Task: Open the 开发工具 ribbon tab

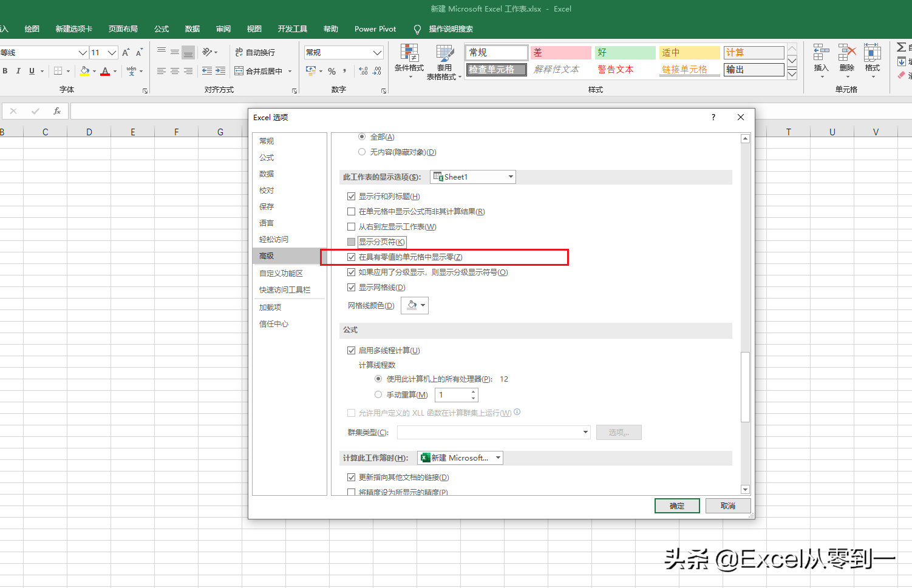Action: (x=293, y=29)
